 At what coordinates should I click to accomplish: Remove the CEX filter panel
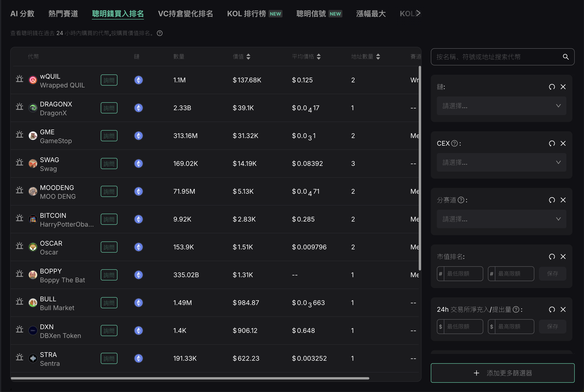point(563,144)
